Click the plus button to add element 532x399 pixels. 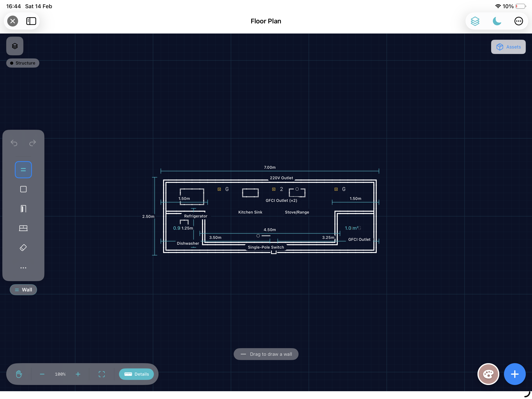click(x=515, y=374)
